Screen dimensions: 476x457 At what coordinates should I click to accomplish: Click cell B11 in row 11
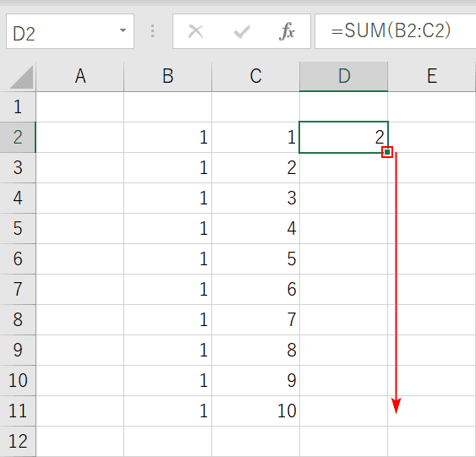[x=168, y=411]
